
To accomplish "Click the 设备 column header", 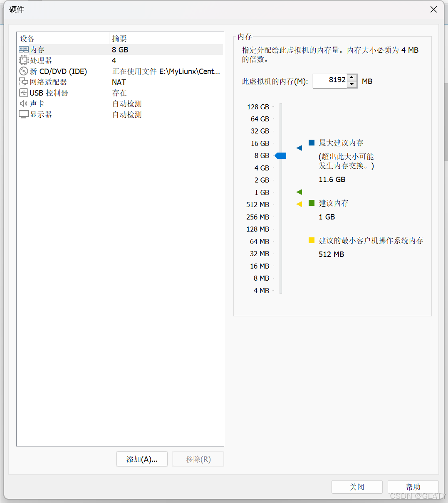I will pyautogui.click(x=63, y=39).
